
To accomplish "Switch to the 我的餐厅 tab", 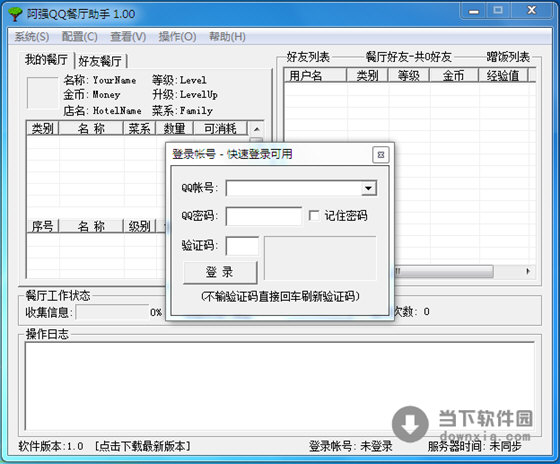I will pyautogui.click(x=46, y=60).
